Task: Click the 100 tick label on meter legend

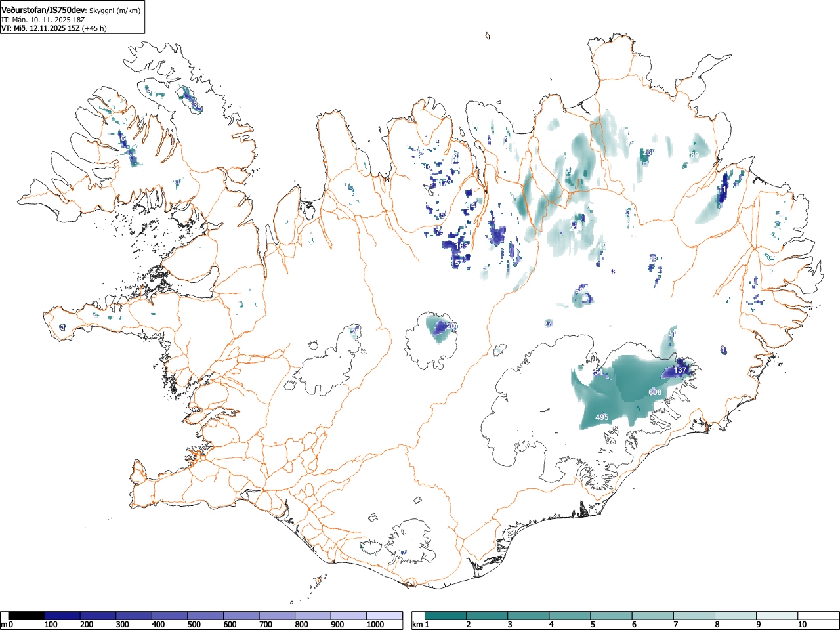Action: (x=51, y=625)
